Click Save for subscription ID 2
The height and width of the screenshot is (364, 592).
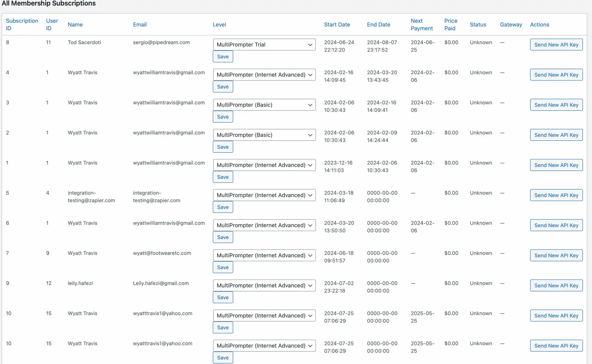coord(223,147)
